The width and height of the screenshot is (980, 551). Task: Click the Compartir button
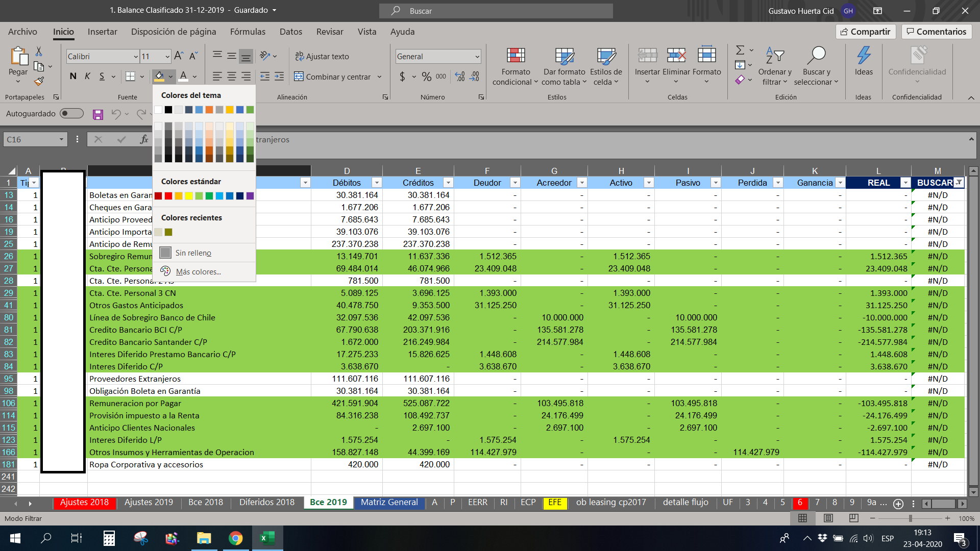click(x=866, y=32)
